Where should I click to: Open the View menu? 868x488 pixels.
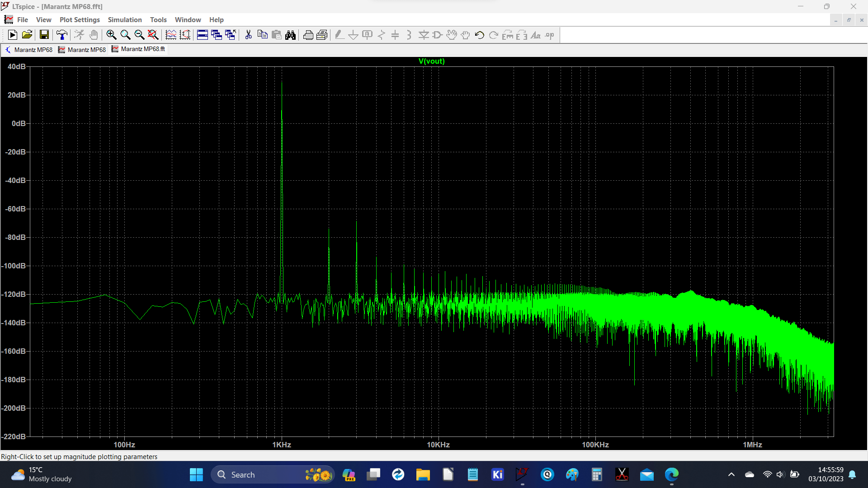[44, 20]
